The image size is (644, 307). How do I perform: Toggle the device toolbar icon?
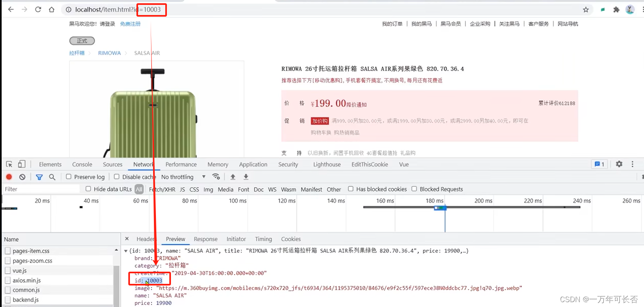[x=22, y=164]
